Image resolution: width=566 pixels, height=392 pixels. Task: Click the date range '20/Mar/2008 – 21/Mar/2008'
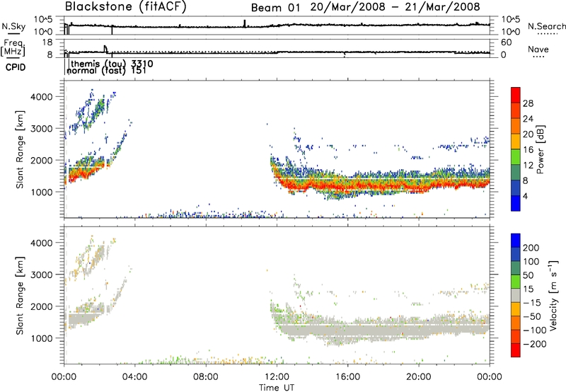click(x=395, y=7)
